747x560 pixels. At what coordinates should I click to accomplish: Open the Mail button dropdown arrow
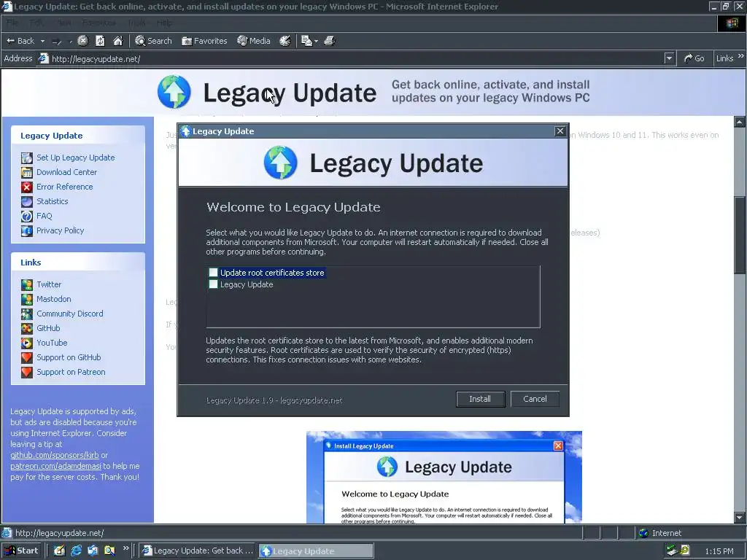pyautogui.click(x=317, y=42)
